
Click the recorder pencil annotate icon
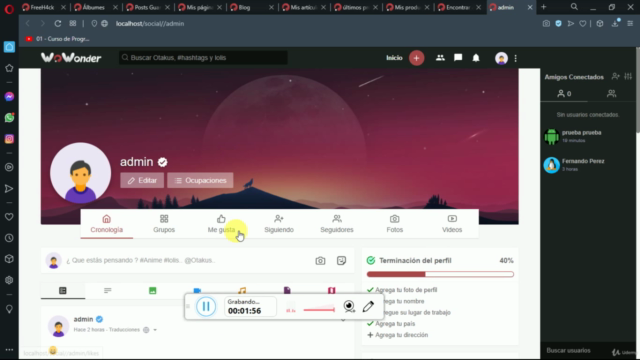tap(368, 307)
